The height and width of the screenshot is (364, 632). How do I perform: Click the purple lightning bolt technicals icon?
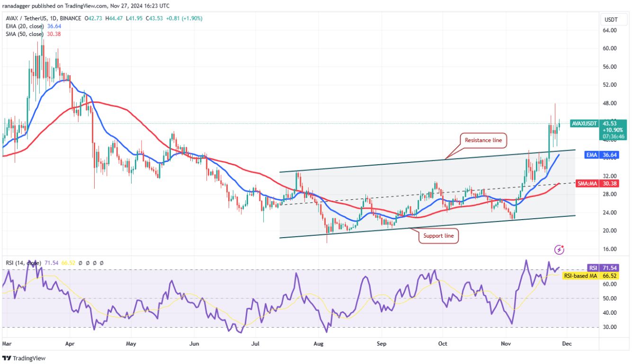pos(559,249)
